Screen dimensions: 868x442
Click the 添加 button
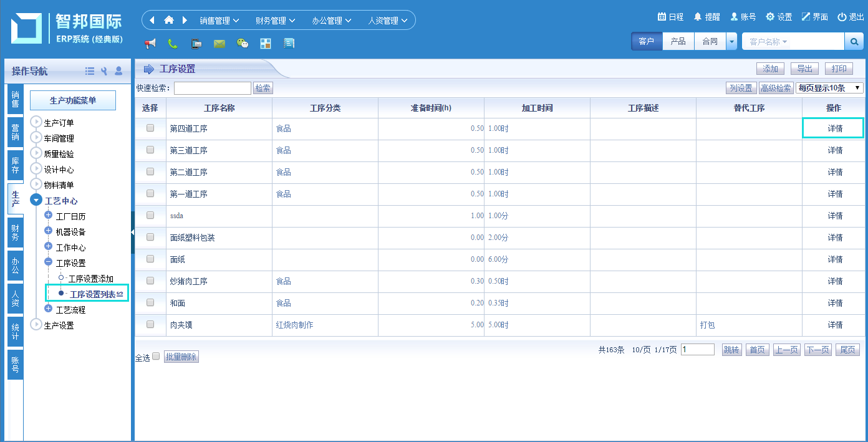click(770, 69)
